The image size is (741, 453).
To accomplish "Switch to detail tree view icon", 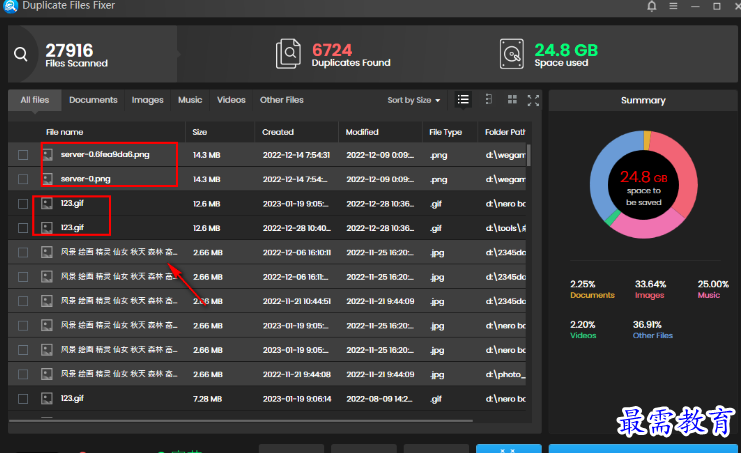I will [489, 99].
